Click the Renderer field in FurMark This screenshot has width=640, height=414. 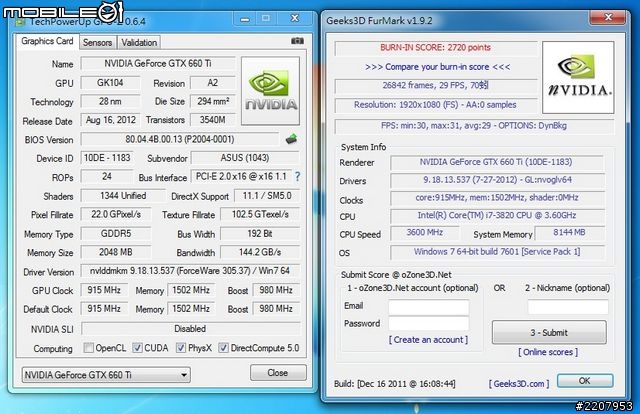(496, 162)
